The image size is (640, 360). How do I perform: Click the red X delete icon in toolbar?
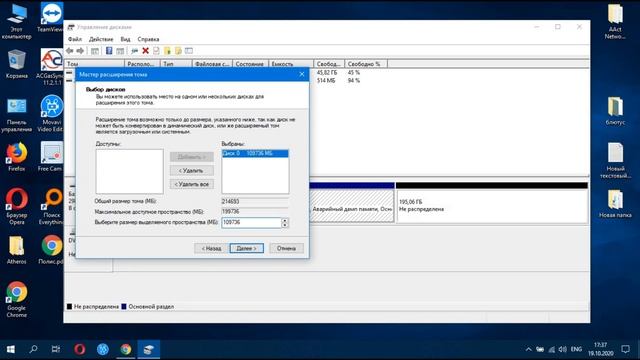click(x=145, y=51)
